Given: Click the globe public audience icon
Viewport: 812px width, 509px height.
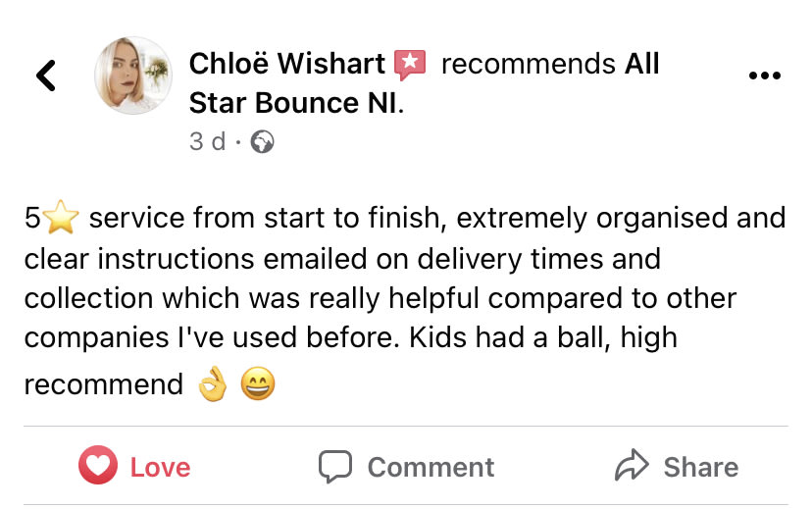Looking at the screenshot, I should pyautogui.click(x=262, y=142).
